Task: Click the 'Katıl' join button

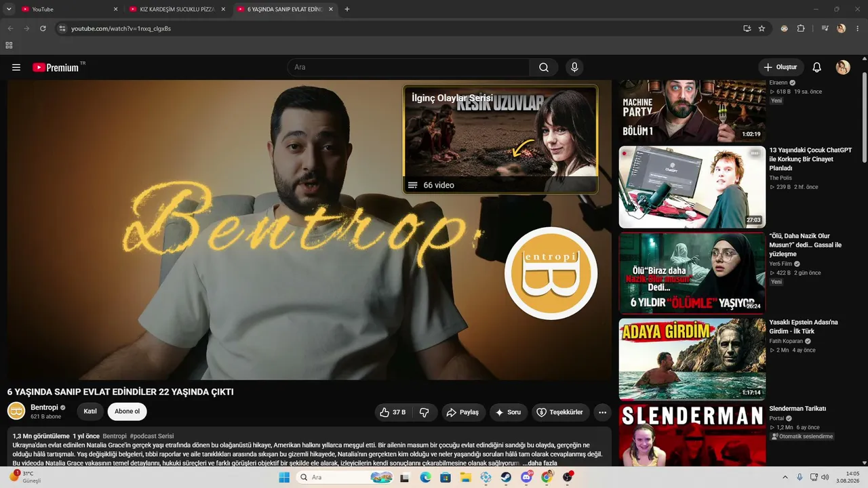Action: [x=90, y=411]
